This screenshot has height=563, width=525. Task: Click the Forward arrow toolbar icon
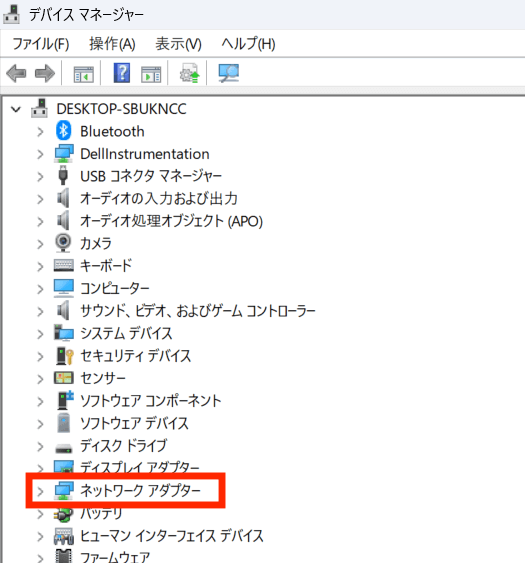click(x=45, y=73)
